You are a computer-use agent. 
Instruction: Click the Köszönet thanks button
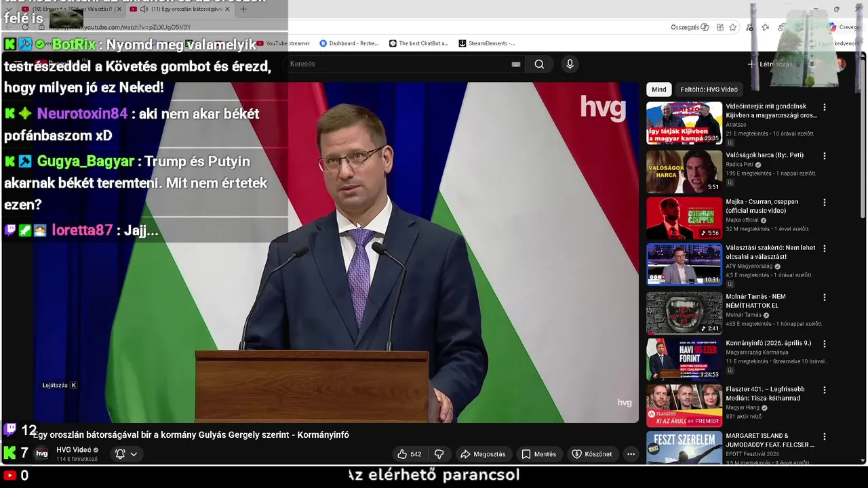click(x=591, y=454)
